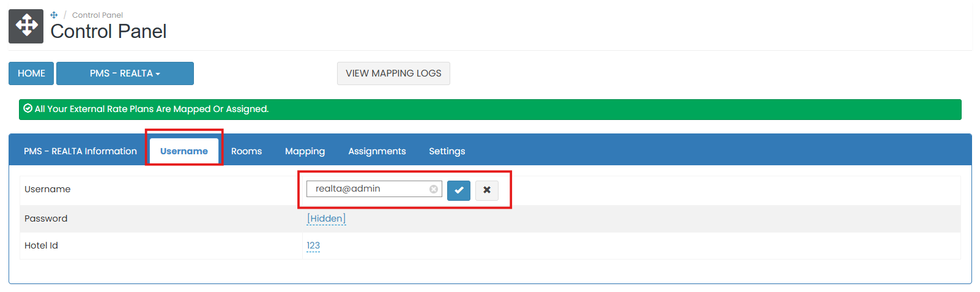Confirm username with the checkmark button
This screenshot has width=980, height=292.
coord(459,190)
